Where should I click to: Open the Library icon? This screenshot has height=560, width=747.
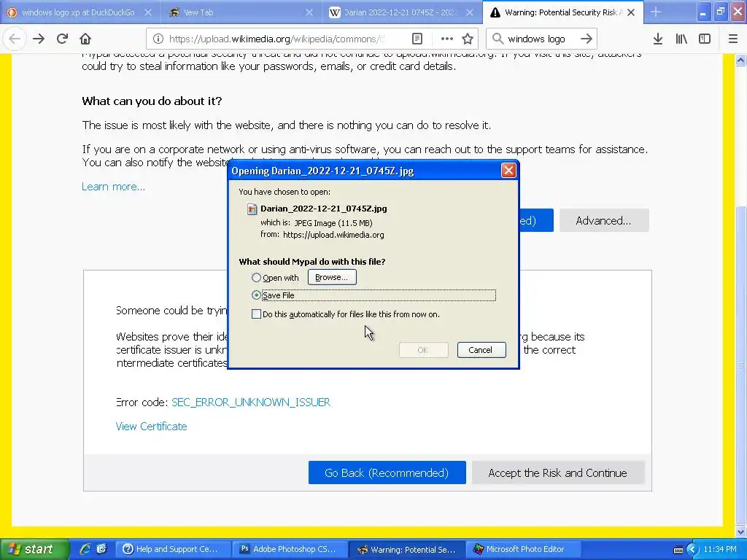tap(681, 39)
